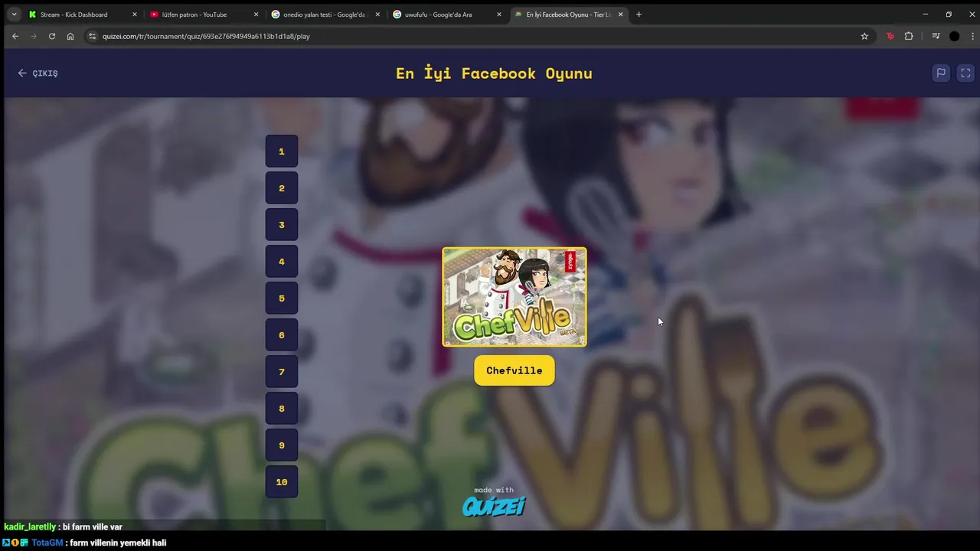Expand the tab search dropdown arrow
980x551 pixels.
coord(14,14)
